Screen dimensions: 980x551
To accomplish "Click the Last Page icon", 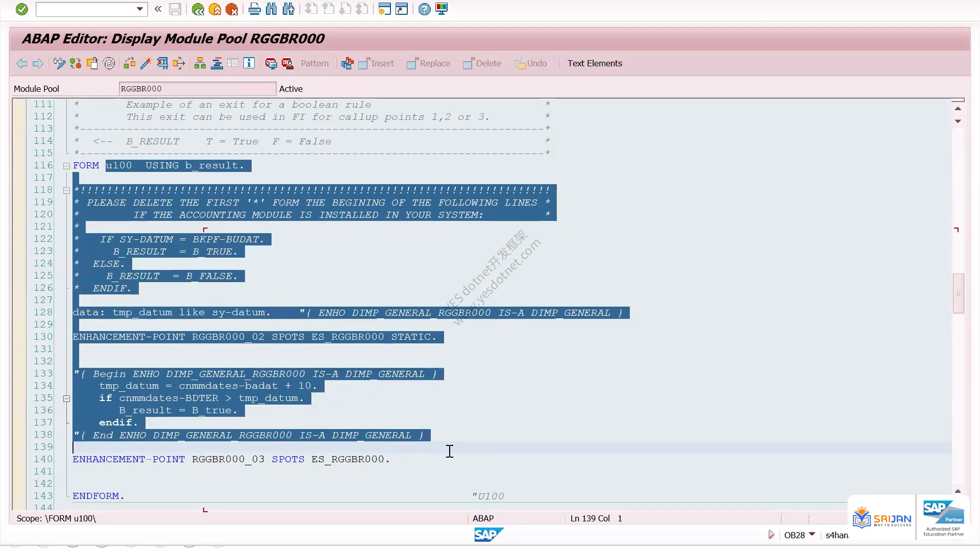I will pyautogui.click(x=362, y=9).
